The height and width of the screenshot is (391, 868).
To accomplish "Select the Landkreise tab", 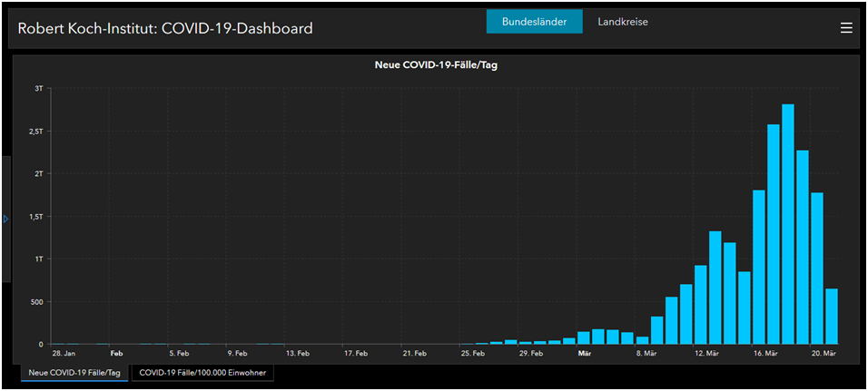I will (623, 22).
